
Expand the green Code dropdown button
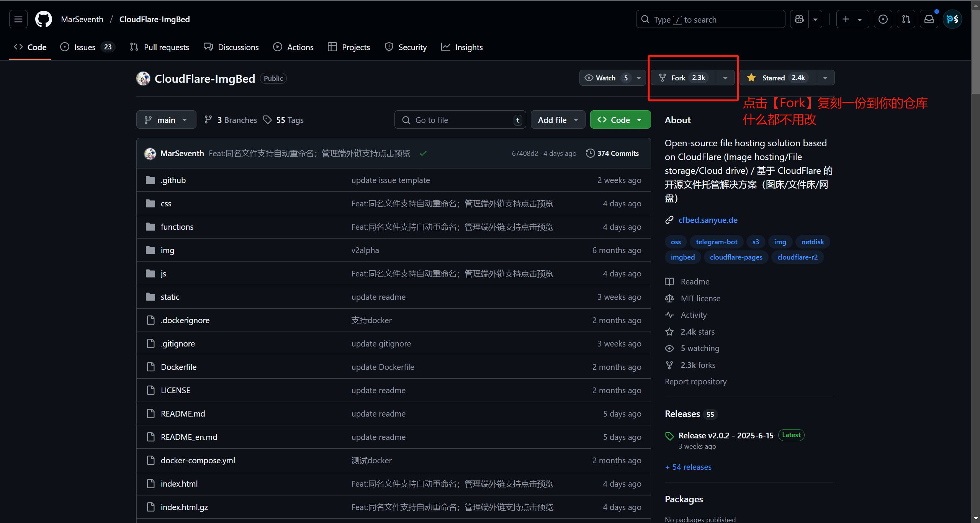pyautogui.click(x=620, y=120)
